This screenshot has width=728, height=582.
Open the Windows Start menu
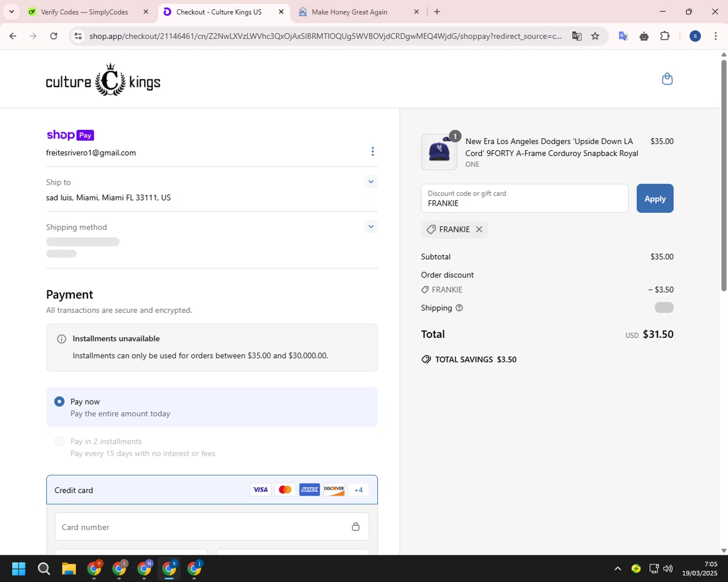[x=18, y=568]
